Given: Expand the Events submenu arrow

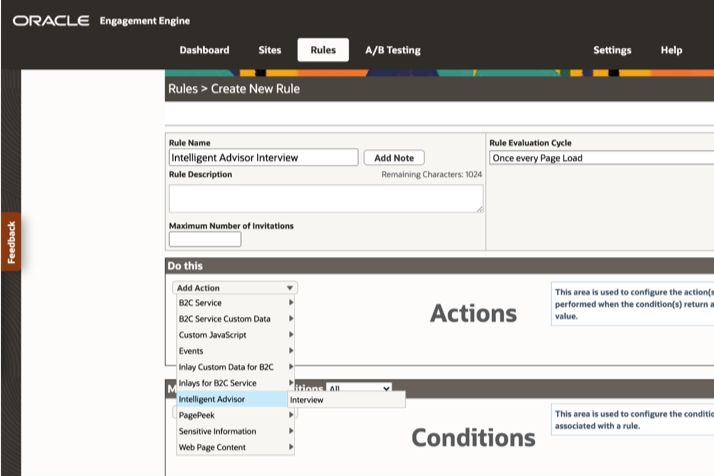Looking at the screenshot, I should pyautogui.click(x=291, y=351).
